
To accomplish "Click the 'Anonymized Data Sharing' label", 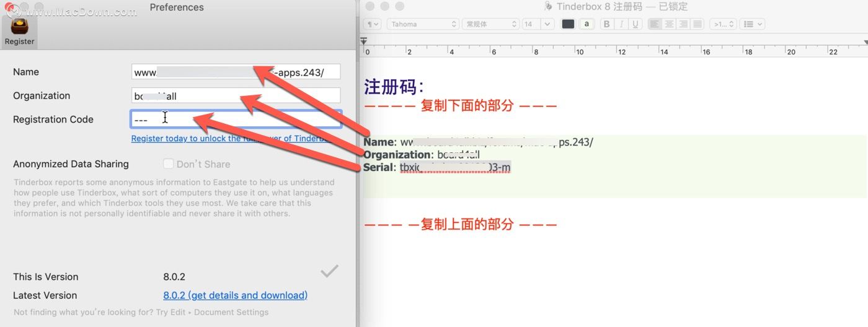I will [71, 164].
